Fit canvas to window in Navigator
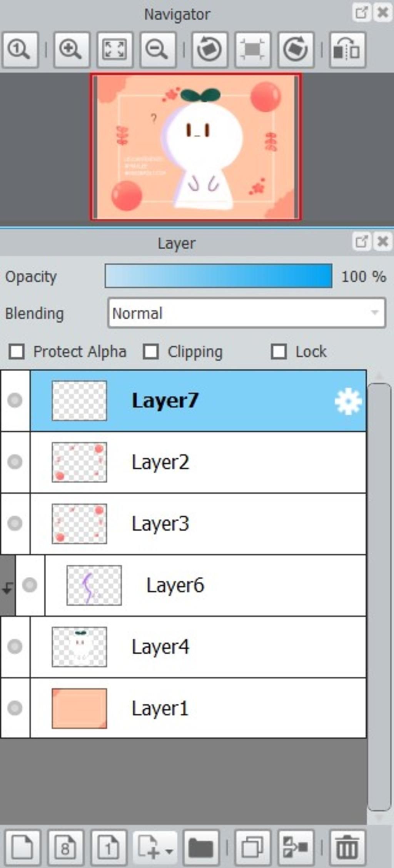Screen dimensions: 394x868 pyautogui.click(x=114, y=50)
